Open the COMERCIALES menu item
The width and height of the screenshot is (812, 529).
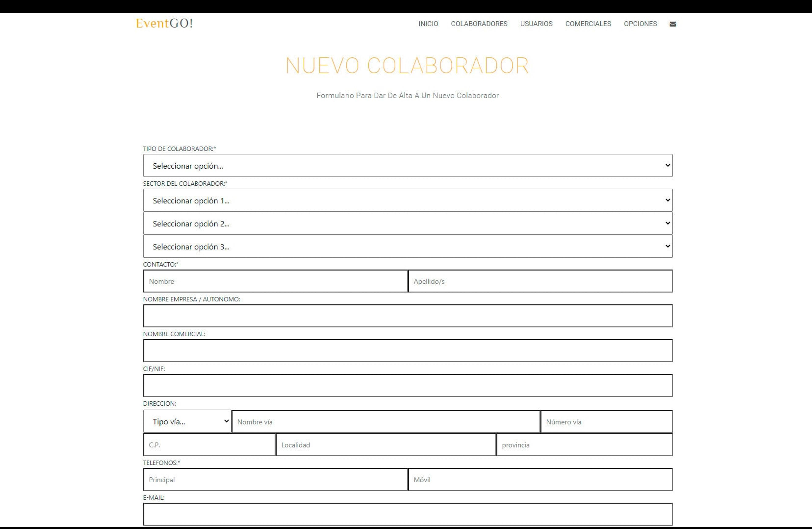tap(588, 24)
